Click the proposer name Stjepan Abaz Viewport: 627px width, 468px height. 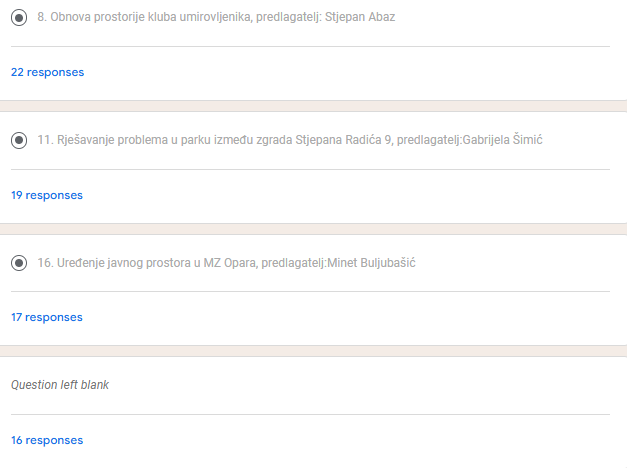coord(360,17)
